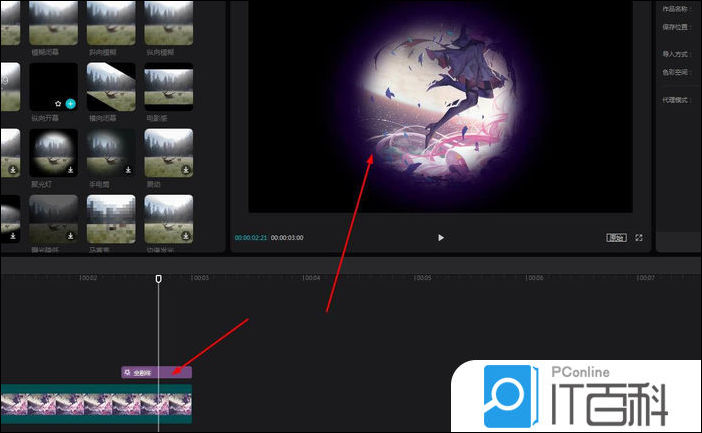The image size is (702, 433).
Task: Download the 手电筒 flashlight effect
Action: click(x=129, y=169)
